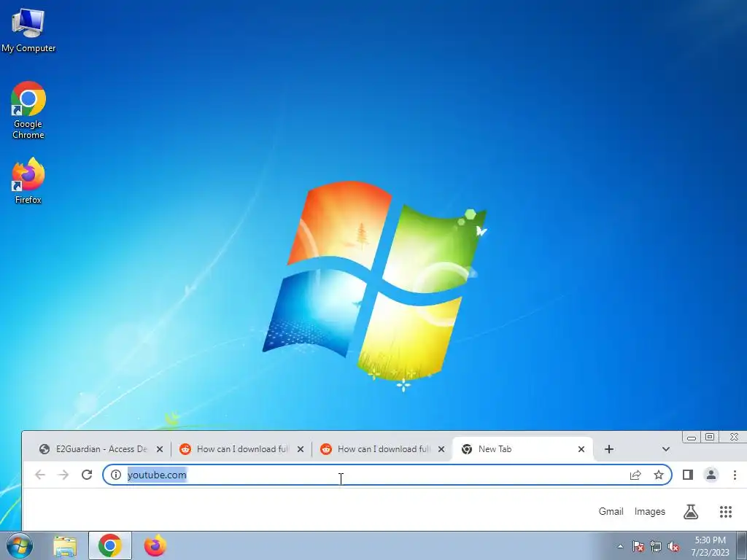Close the second Reddit download tab
Image resolution: width=747 pixels, height=560 pixels.
click(x=441, y=449)
